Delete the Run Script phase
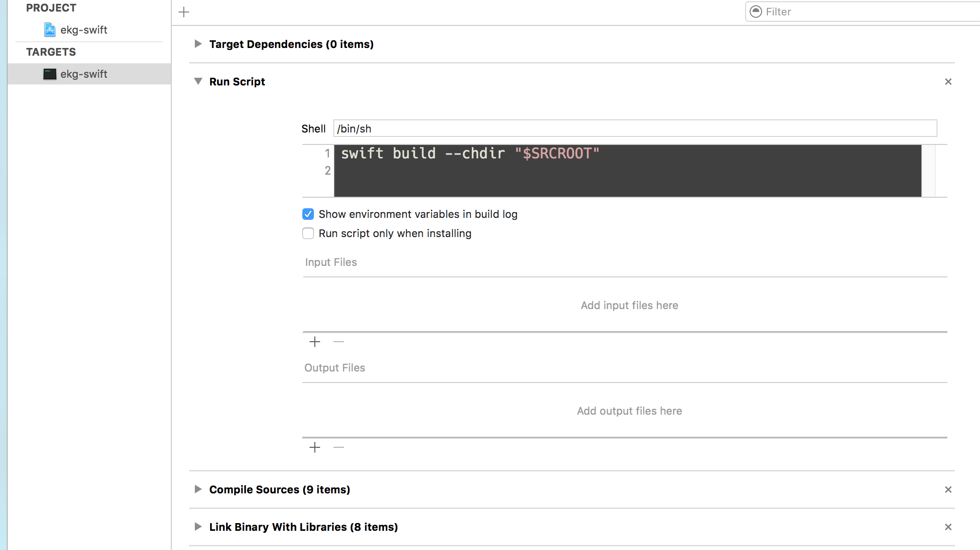Screen dimensions: 980x550 (x=948, y=82)
